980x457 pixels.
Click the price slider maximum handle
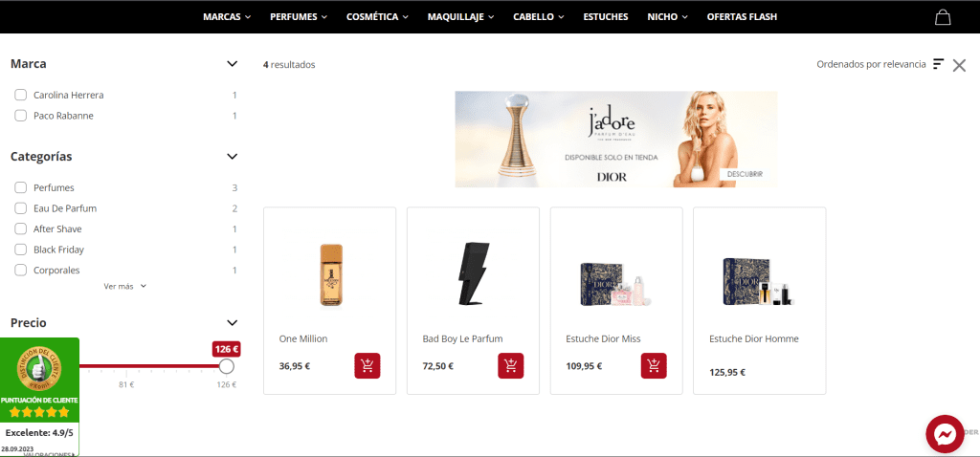[x=227, y=366]
